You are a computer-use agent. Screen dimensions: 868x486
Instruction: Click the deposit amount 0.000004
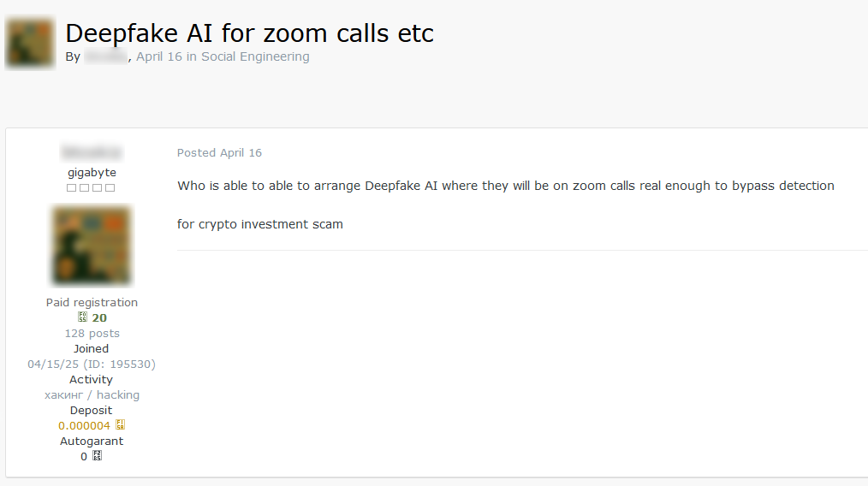click(x=84, y=425)
